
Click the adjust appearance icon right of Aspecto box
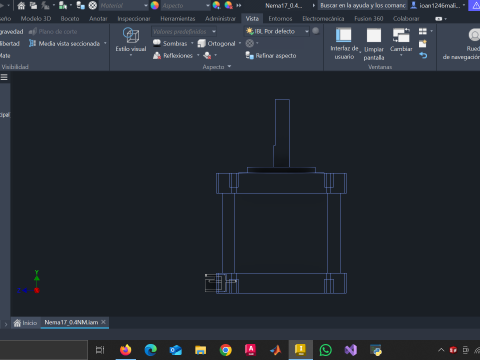pos(216,5)
